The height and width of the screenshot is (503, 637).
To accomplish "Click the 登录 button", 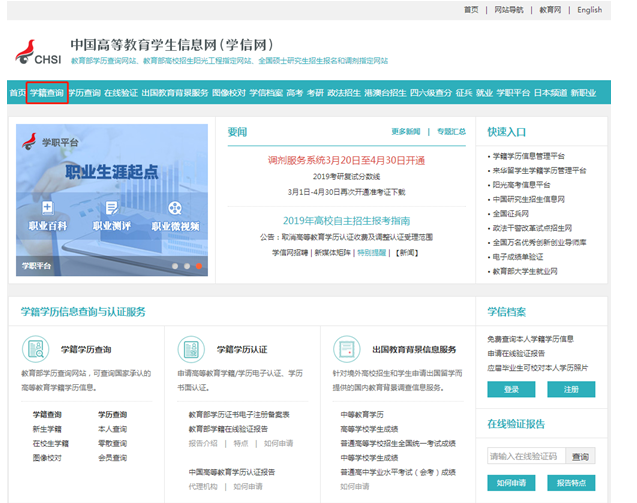I will pos(511,389).
